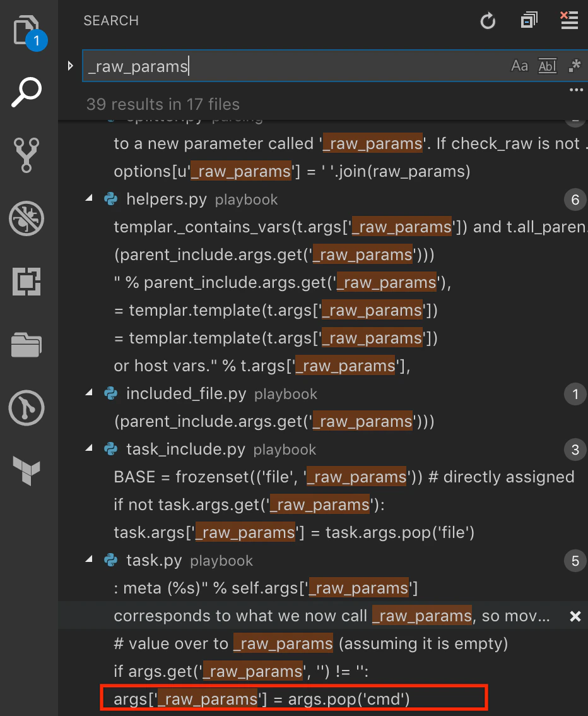Open the Explorer view in the activity bar

[x=26, y=30]
